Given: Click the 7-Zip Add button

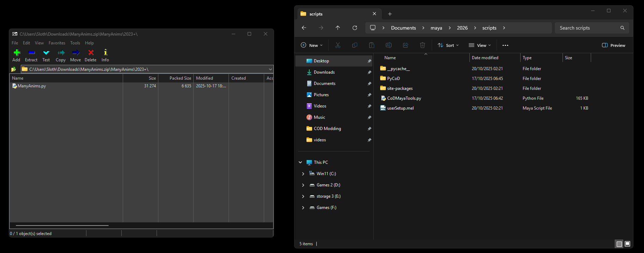Looking at the screenshot, I should click(17, 55).
